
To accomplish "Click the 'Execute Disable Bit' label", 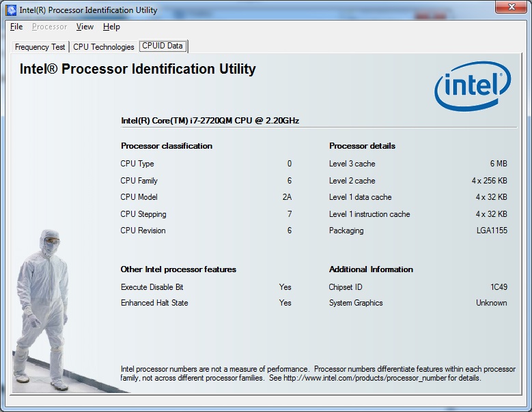I will point(152,287).
